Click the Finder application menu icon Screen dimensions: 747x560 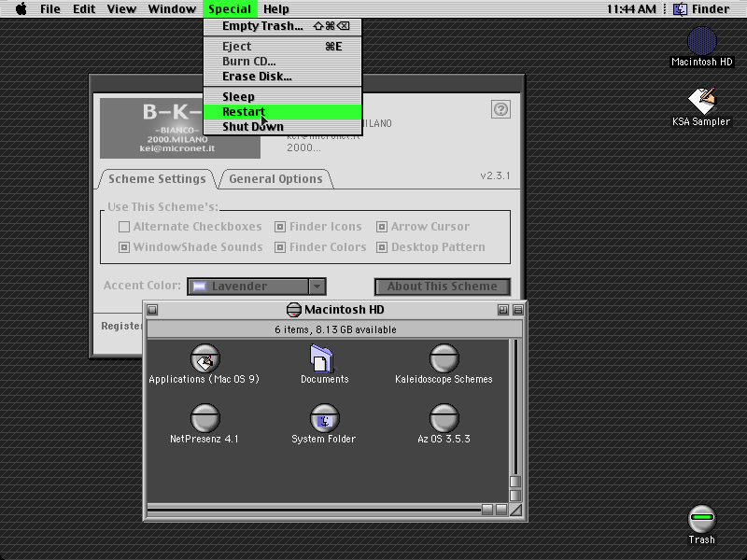tap(680, 8)
